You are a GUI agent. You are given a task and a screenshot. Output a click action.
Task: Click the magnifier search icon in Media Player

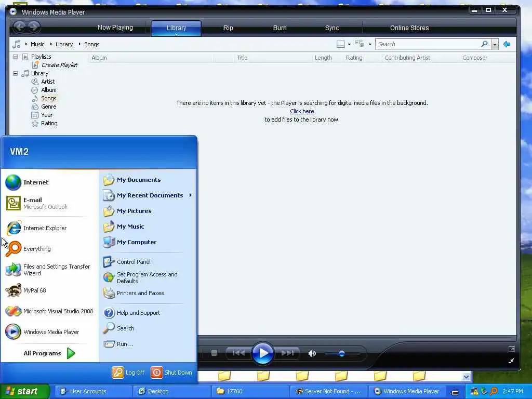pyautogui.click(x=485, y=44)
